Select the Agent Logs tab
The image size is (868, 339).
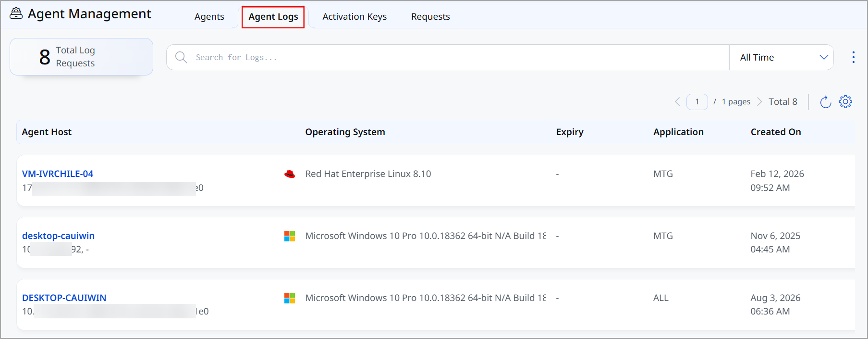click(273, 17)
